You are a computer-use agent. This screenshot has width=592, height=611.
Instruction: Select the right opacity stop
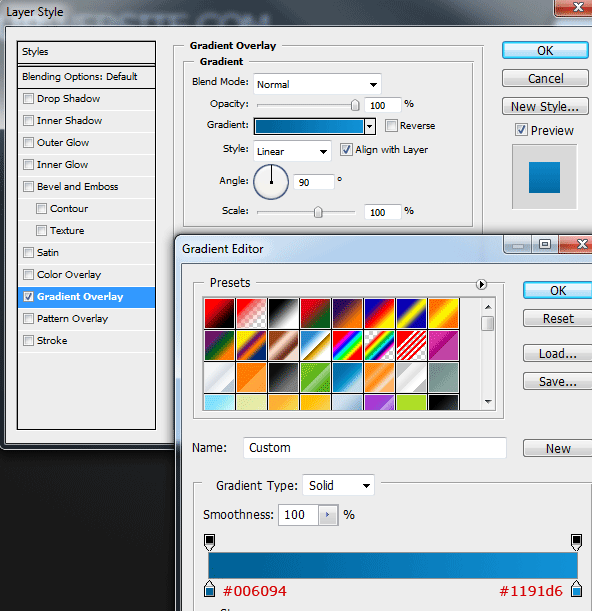pos(576,542)
